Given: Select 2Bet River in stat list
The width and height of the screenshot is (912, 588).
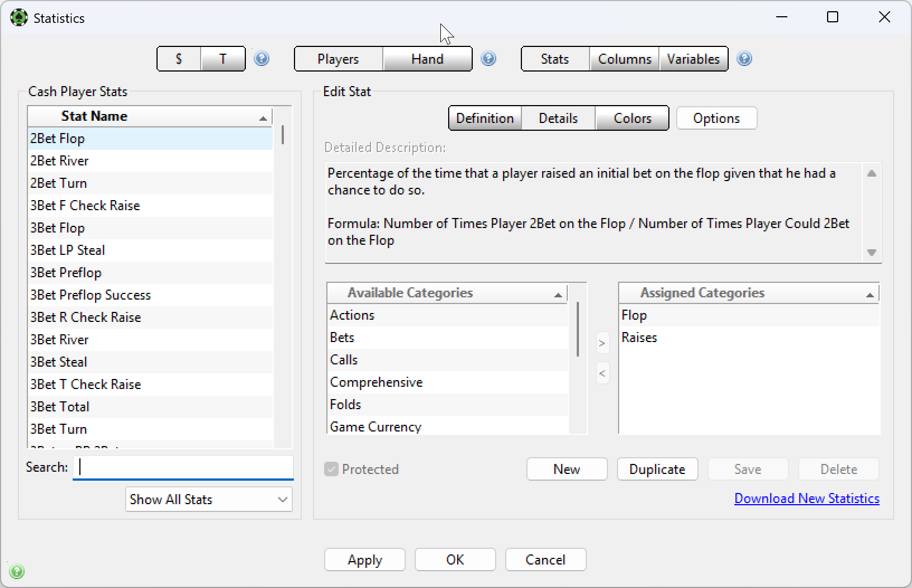Looking at the screenshot, I should pos(150,160).
